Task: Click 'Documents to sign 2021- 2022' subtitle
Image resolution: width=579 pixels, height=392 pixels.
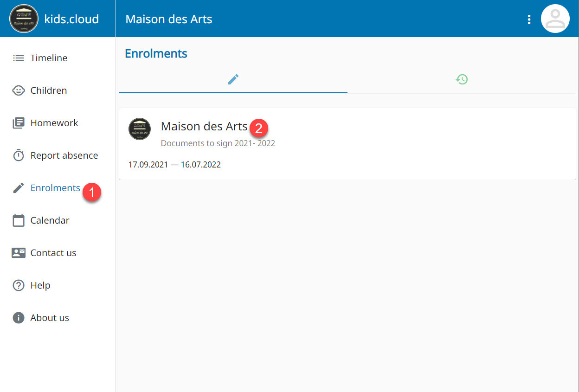Action: [218, 143]
